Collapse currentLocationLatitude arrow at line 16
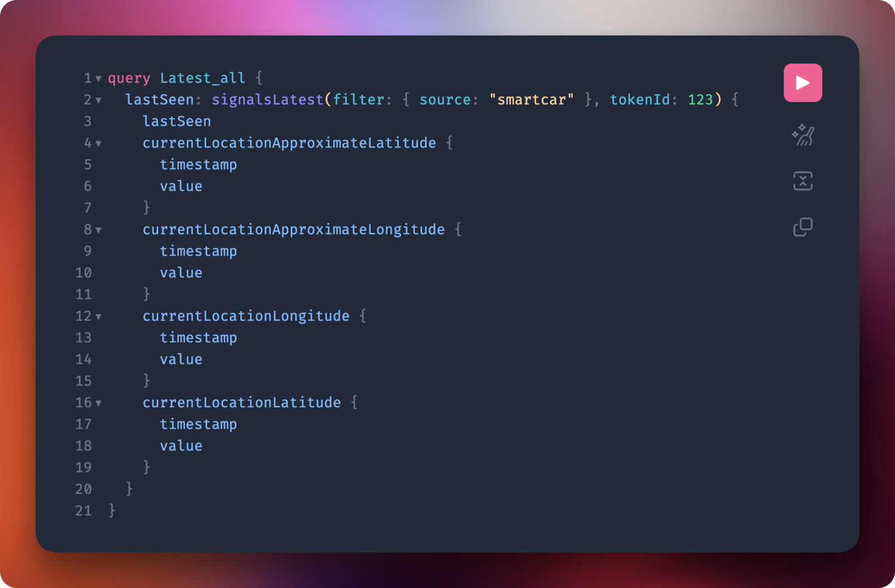895x588 pixels. pyautogui.click(x=98, y=403)
